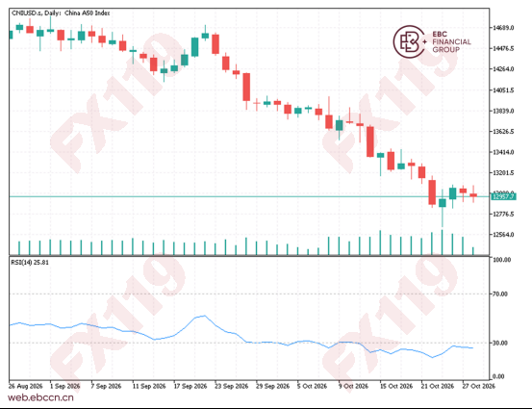
Task: Click the 14689.0 price axis label
Action: pos(503,28)
